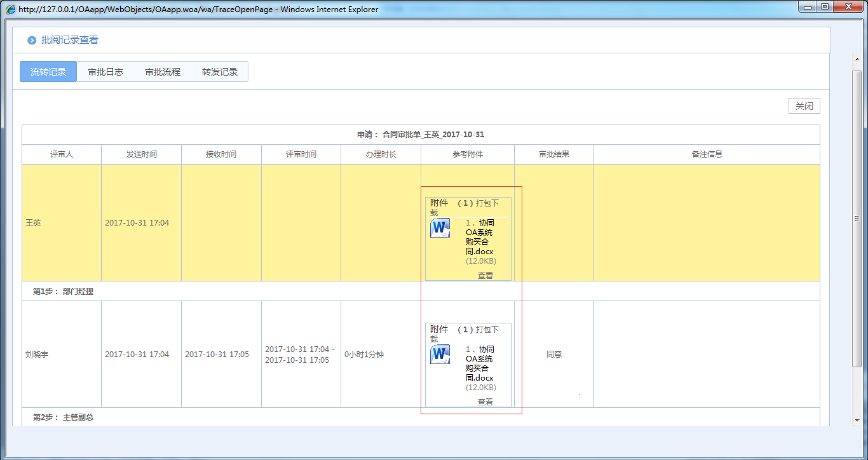Click 查看 under 王英's attachment
The image size is (868, 460).
[485, 276]
